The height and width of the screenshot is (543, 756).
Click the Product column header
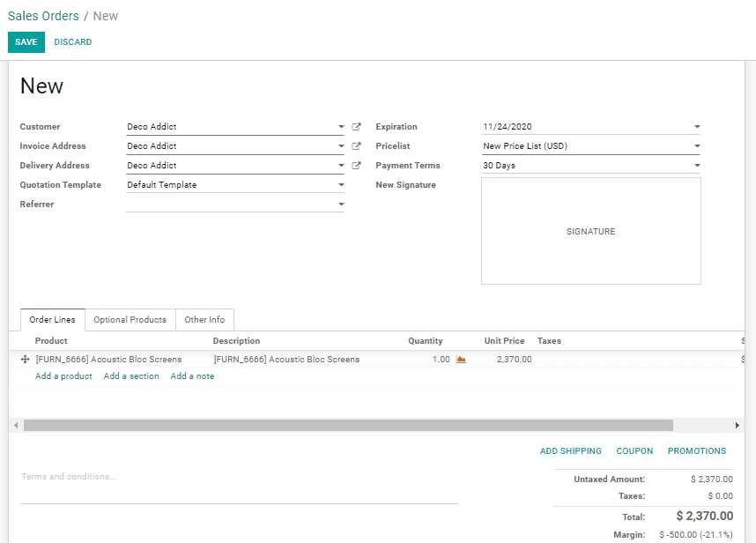point(51,341)
